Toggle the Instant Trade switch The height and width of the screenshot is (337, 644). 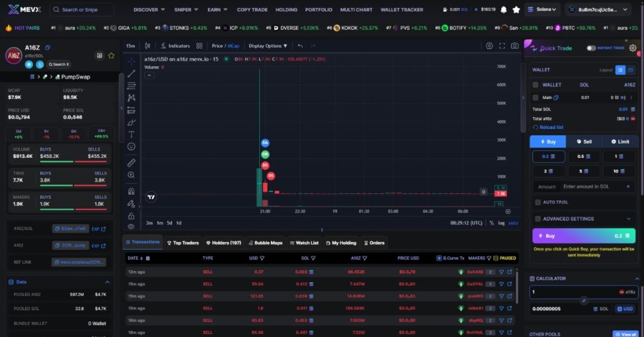pyautogui.click(x=591, y=48)
